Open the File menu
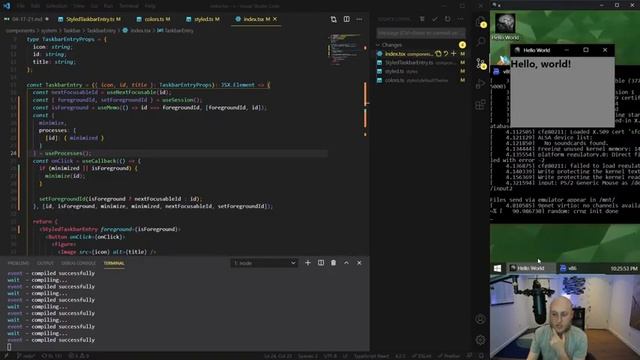Image resolution: width=640 pixels, height=360 pixels. click(x=21, y=6)
